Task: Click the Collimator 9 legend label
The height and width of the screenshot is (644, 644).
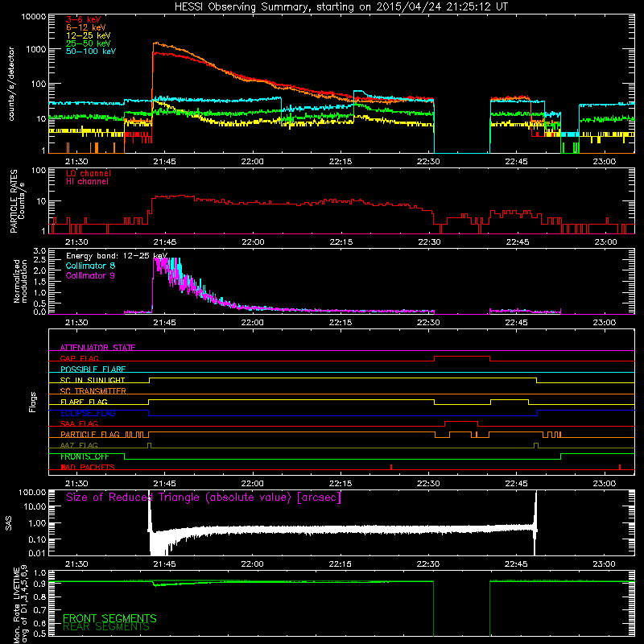Action: [x=90, y=275]
